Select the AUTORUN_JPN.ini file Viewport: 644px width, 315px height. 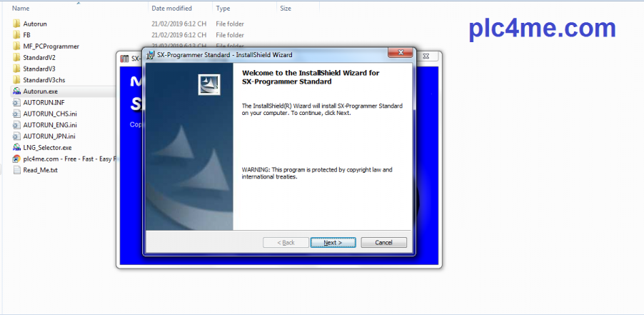(x=49, y=136)
